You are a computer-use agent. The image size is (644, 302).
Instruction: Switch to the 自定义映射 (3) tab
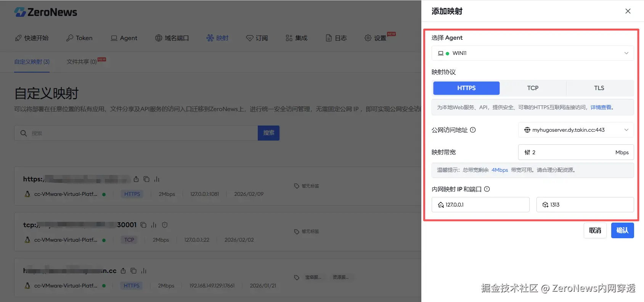coord(32,61)
